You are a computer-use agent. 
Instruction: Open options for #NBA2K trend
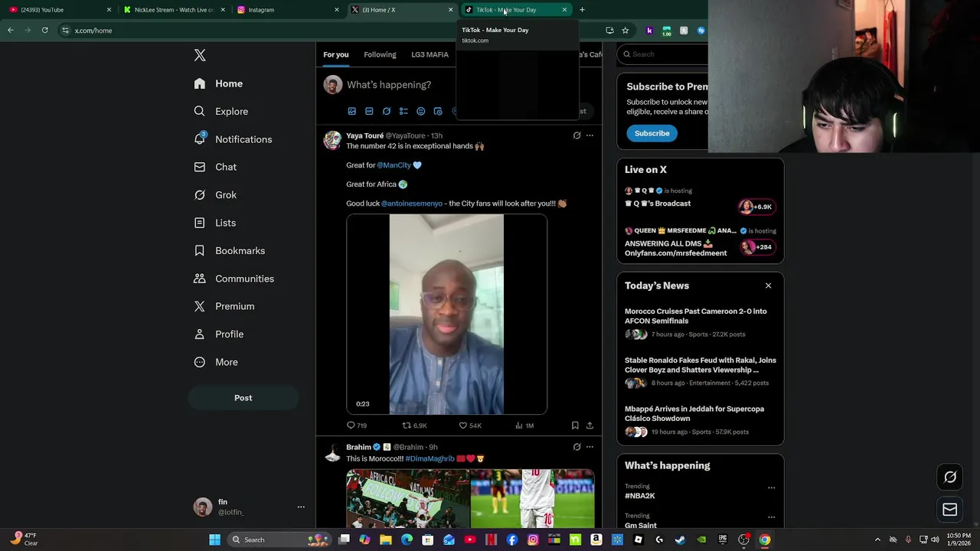point(771,487)
